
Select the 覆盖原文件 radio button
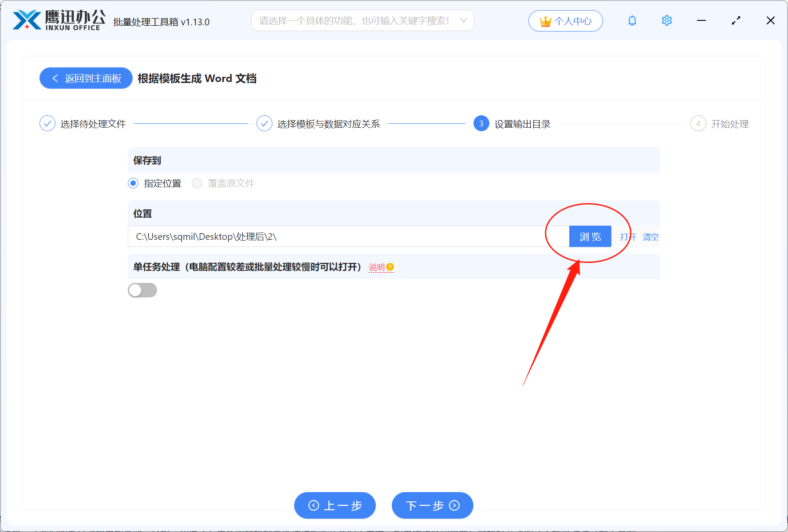point(197,183)
